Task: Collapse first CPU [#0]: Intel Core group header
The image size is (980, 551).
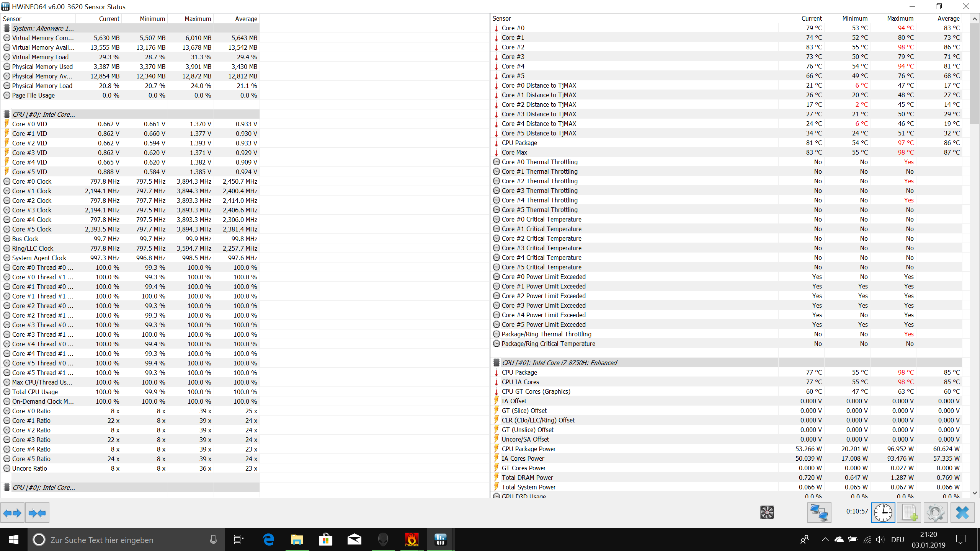Action: 130,114
